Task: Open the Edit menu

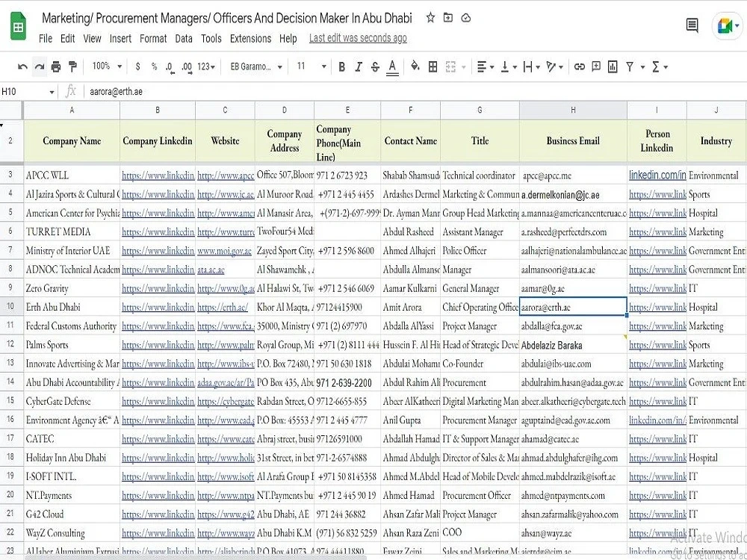Action: [67, 39]
